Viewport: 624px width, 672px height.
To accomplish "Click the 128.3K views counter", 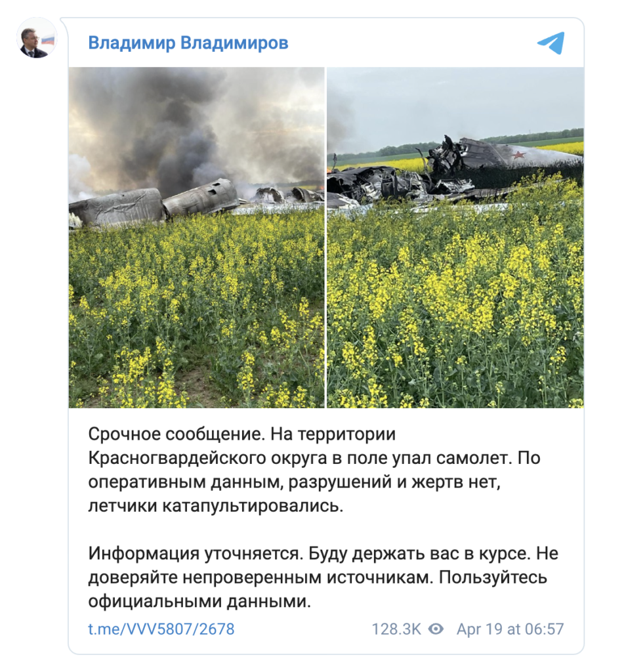I will click(x=396, y=629).
